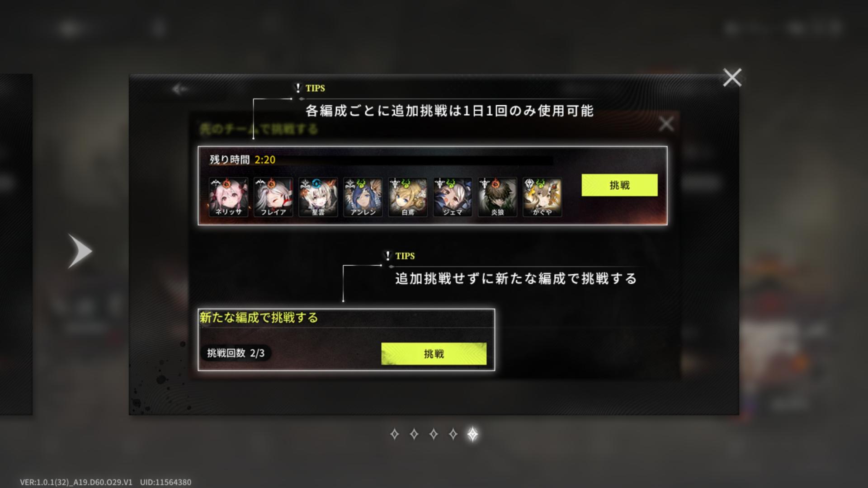Select the 炎狼 character portrait

497,197
